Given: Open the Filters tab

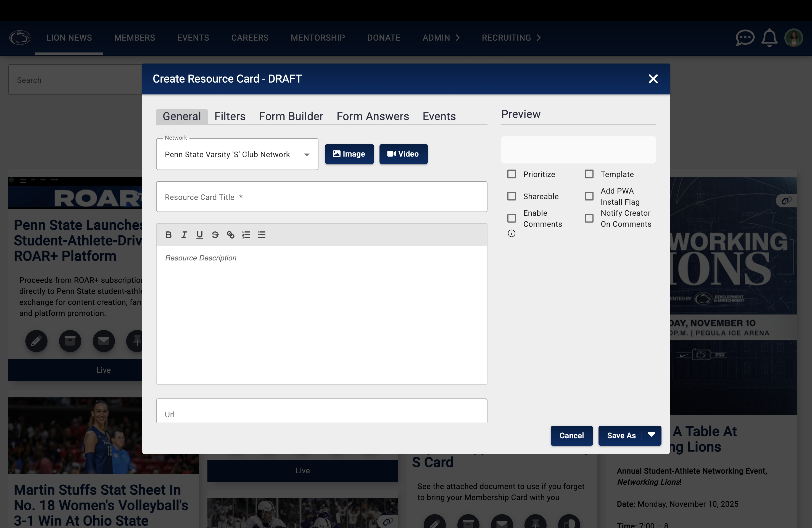Looking at the screenshot, I should (230, 116).
